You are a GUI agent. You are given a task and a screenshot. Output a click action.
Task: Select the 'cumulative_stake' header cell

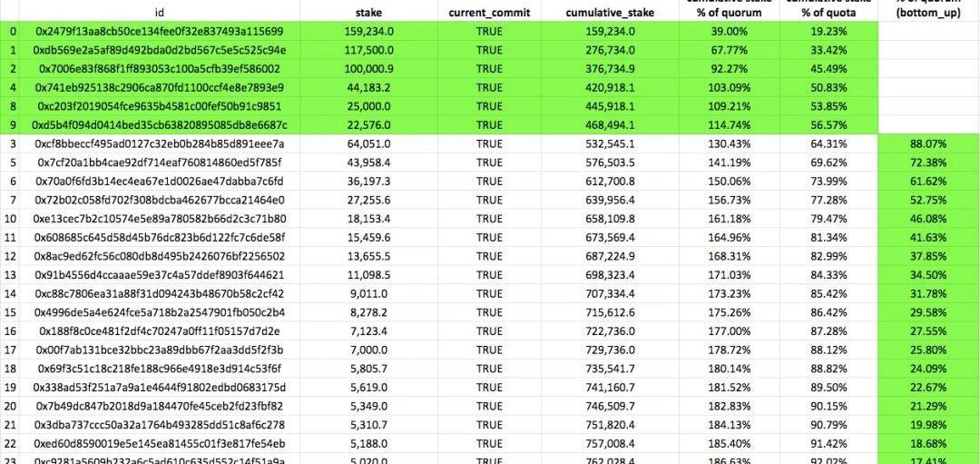pyautogui.click(x=610, y=13)
